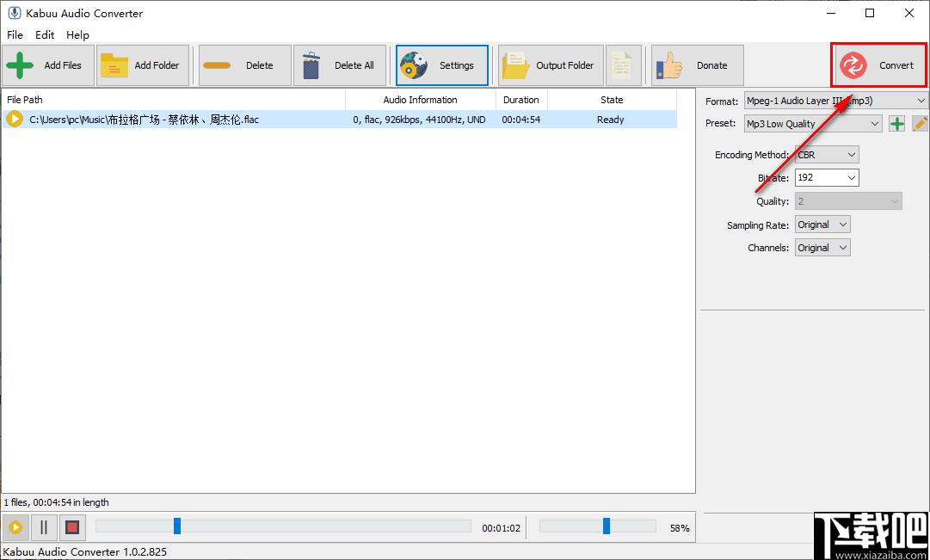Edit the preset with the pencil icon
Image resolution: width=930 pixels, height=560 pixels.
pos(920,124)
